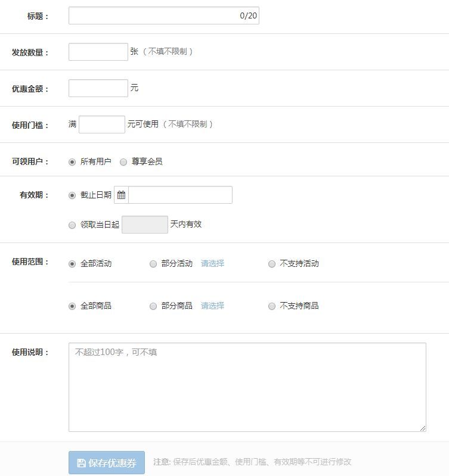Select the 尊享会员 radio option
449x476 pixels.
[x=123, y=162]
